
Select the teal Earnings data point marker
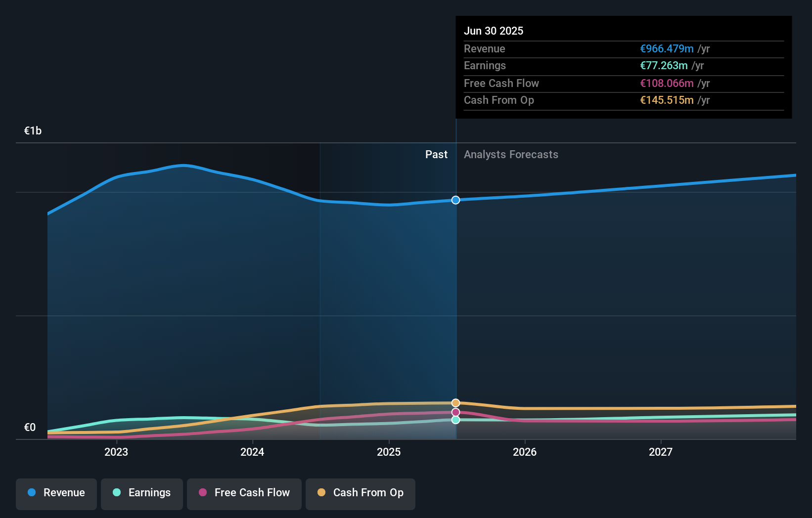click(x=455, y=420)
